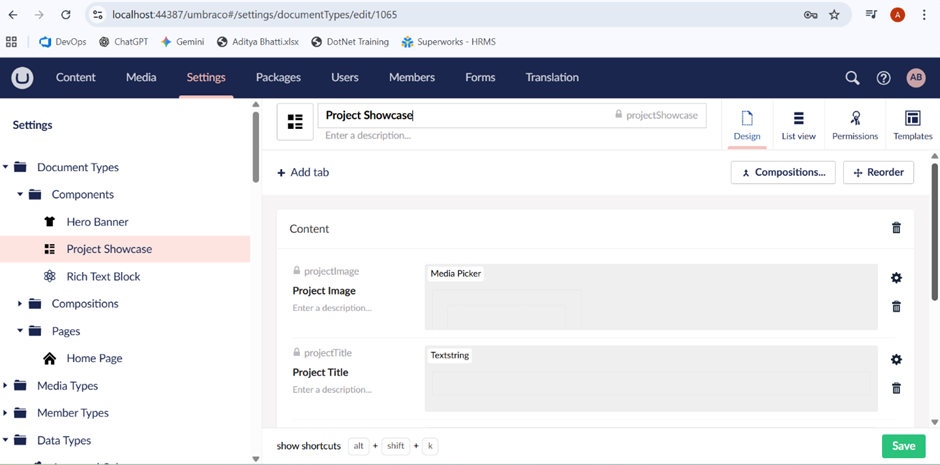Expand the Media Types node

coord(6,386)
